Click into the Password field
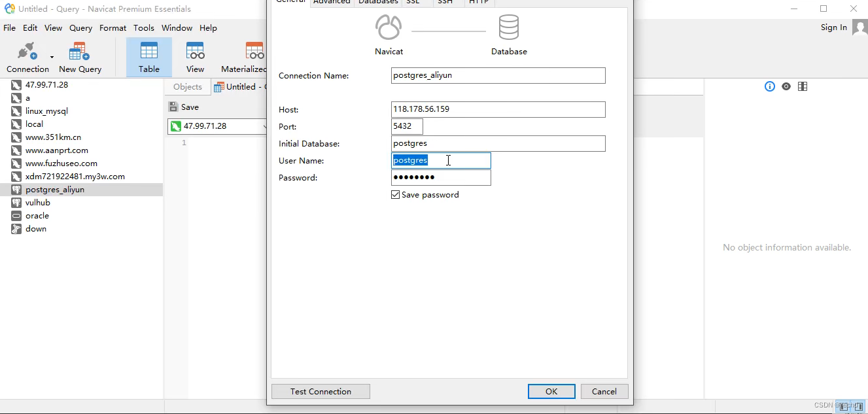This screenshot has width=868, height=414. click(x=441, y=177)
